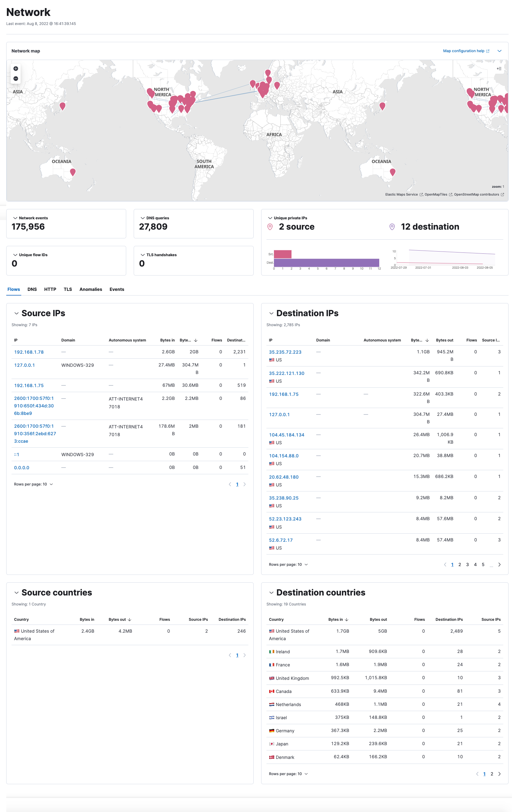This screenshot has height=812, width=512.
Task: Open the Anomalies tab
Action: tap(91, 289)
